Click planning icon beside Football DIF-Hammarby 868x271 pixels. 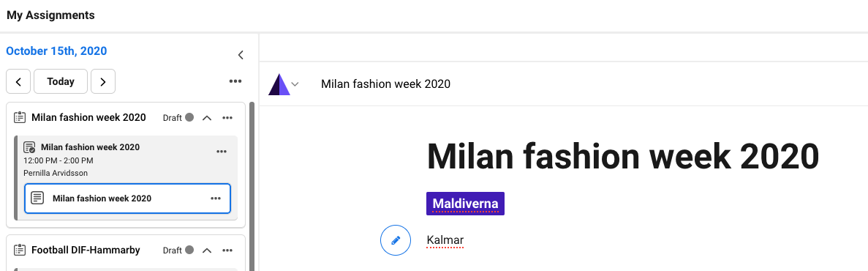(x=20, y=250)
